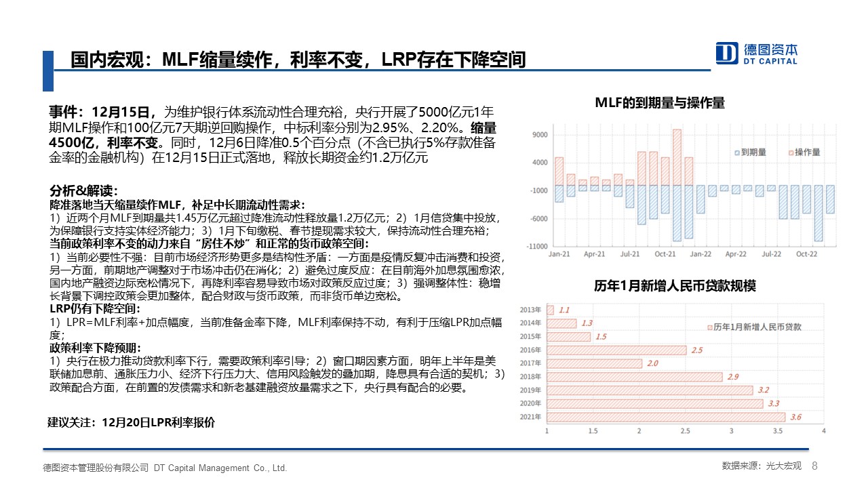
Task: Click the Jan-21 x-axis label
Action: 559,254
